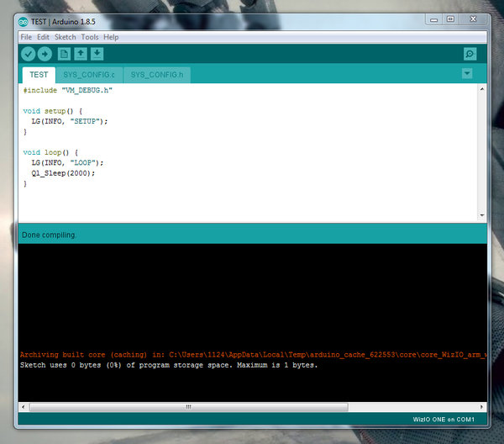Minimize the Arduino window
Viewport: 504px width, 444px height.
(434, 19)
